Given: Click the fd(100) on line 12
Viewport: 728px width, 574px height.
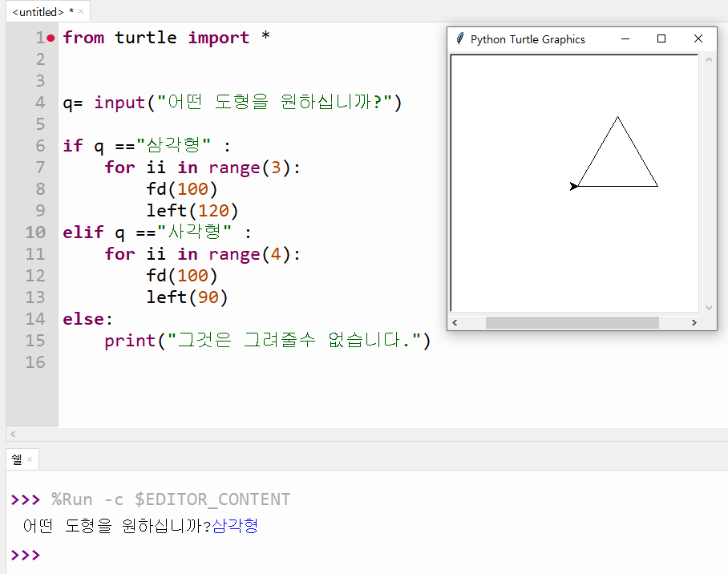Looking at the screenshot, I should (x=181, y=276).
